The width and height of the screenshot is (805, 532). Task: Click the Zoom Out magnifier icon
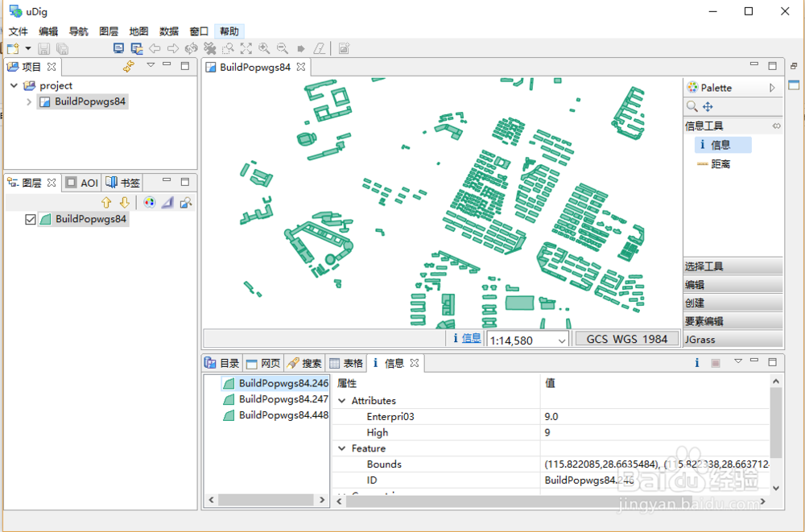(x=283, y=49)
